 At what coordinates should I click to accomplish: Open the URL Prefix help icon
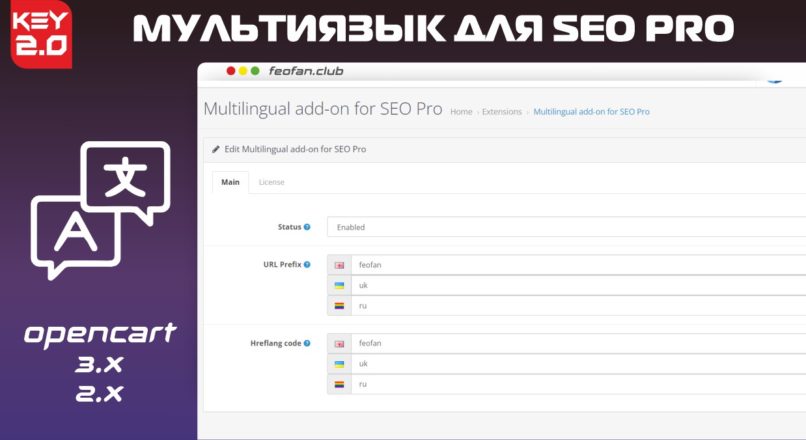307,264
